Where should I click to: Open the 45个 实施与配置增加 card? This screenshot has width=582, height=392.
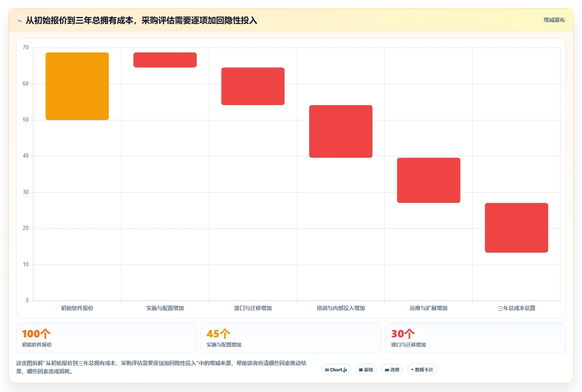(x=291, y=338)
